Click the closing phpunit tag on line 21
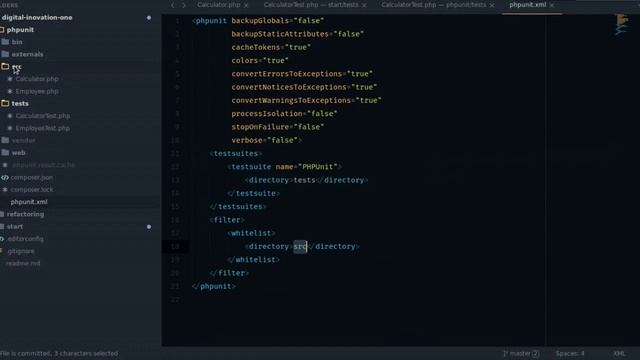 (x=214, y=286)
